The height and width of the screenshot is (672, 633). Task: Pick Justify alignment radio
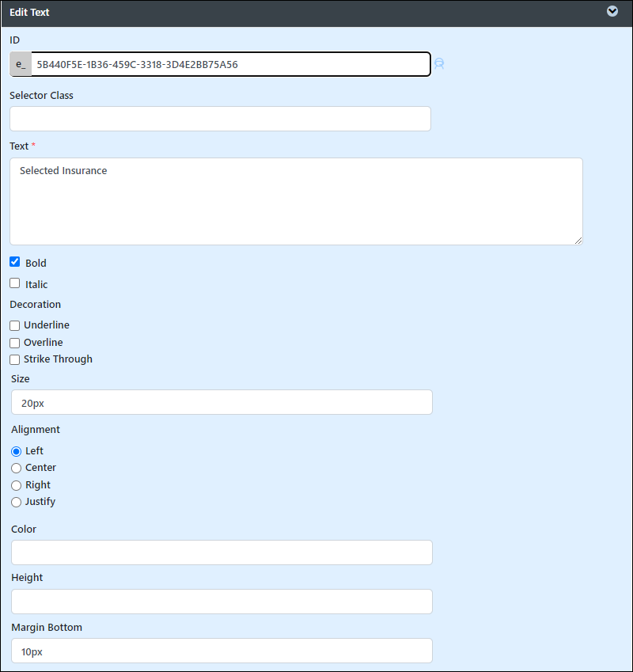[17, 502]
